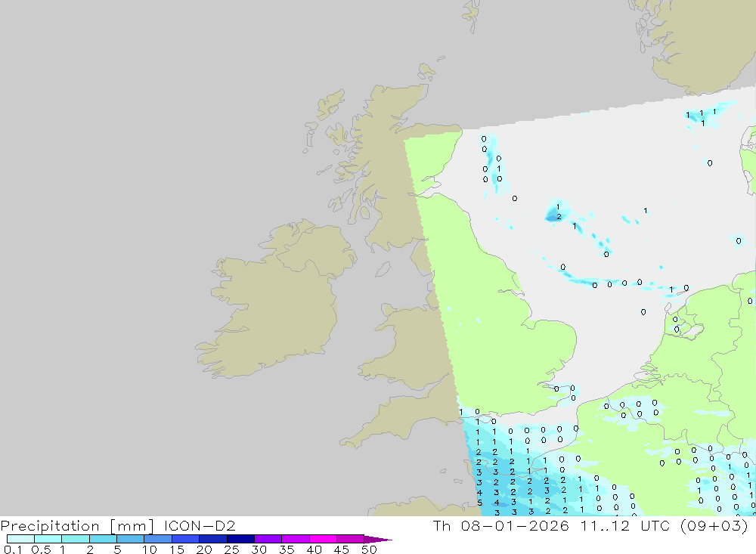756x554 pixels.
Task: Click the legend swatch between 0.5 and 1
Action: (x=48, y=539)
